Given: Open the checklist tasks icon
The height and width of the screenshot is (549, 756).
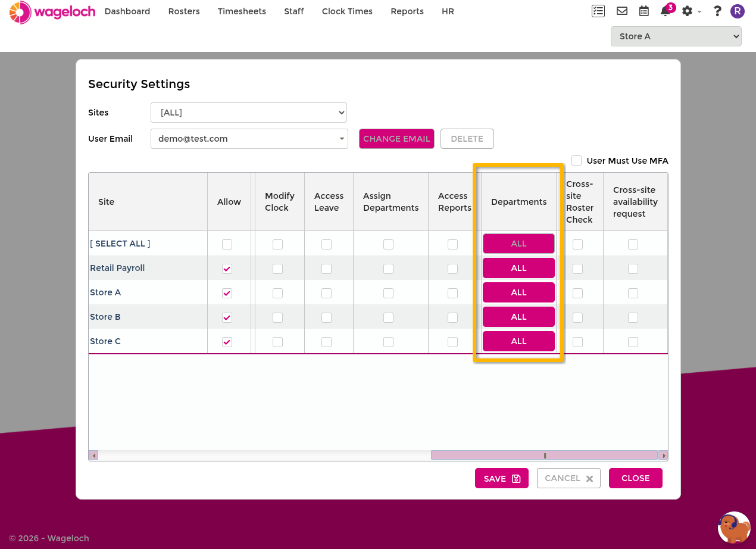Looking at the screenshot, I should click(x=598, y=11).
